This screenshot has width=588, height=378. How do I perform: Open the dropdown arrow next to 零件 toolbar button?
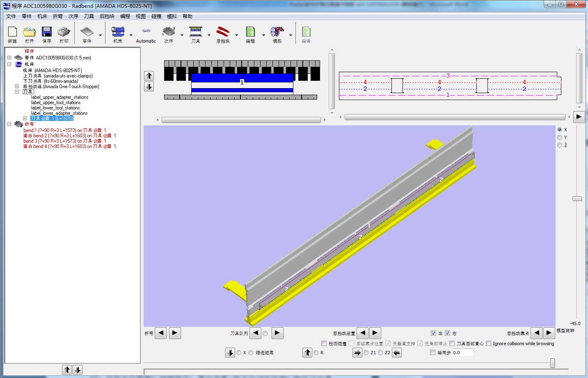pos(100,35)
